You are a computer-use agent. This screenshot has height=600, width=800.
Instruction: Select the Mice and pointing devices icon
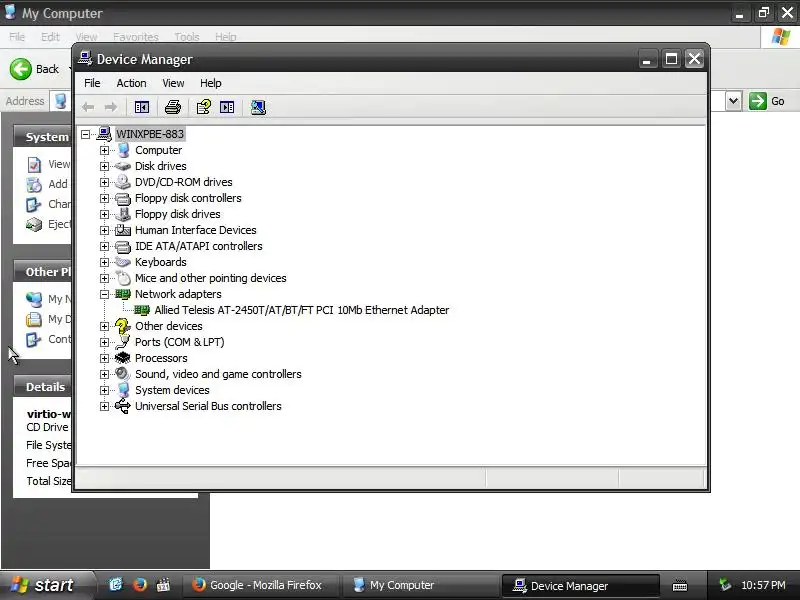(123, 278)
